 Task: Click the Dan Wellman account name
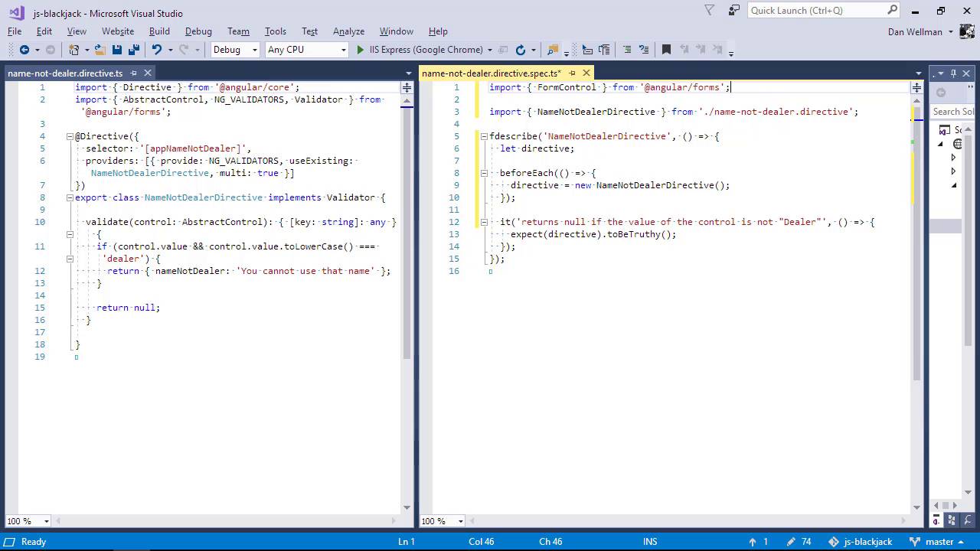click(x=915, y=31)
